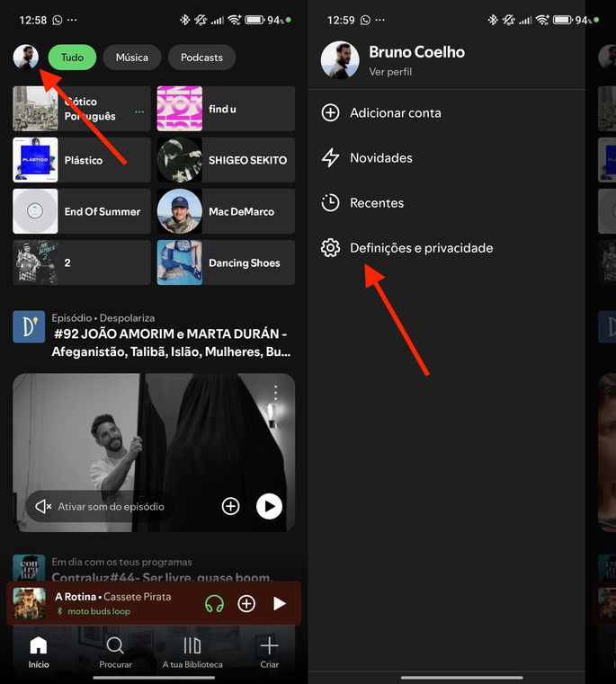Viewport: 616px width, 684px height.
Task: Go to A tua Biblioteca tab
Action: (x=192, y=653)
